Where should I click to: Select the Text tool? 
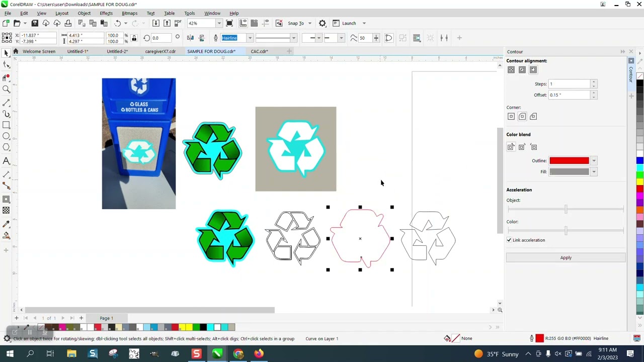pos(6,161)
